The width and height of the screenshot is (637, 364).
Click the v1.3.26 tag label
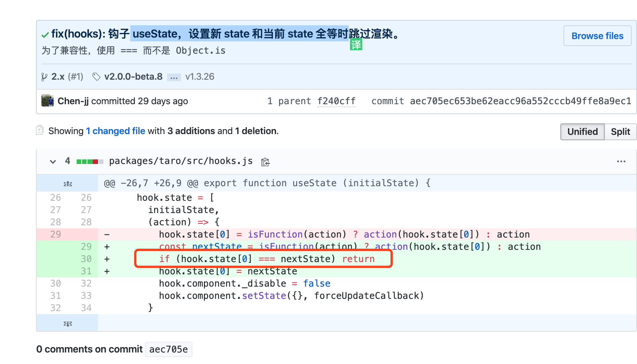tap(200, 76)
